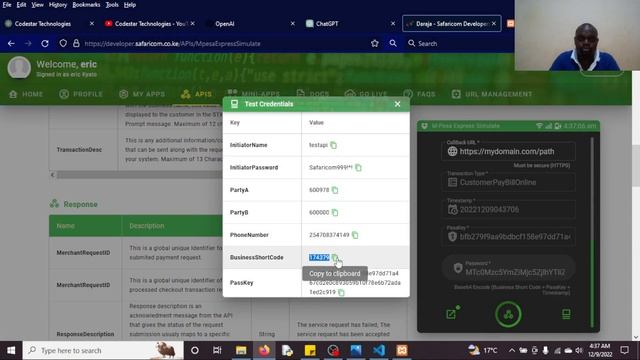Copy the InitiatorName value testapi
The image size is (640, 360).
(x=333, y=145)
